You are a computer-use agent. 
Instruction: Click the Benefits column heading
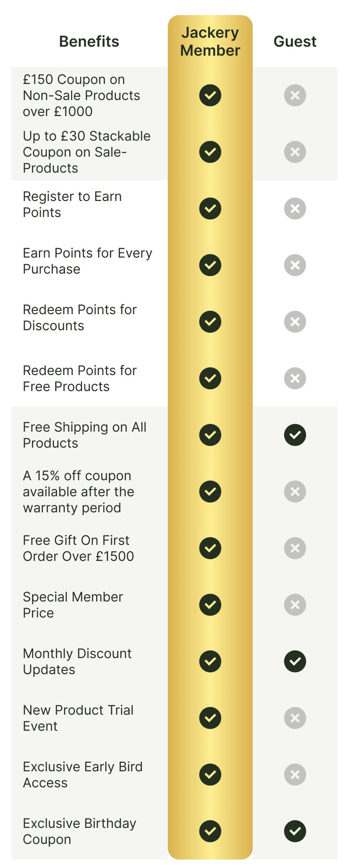click(89, 42)
